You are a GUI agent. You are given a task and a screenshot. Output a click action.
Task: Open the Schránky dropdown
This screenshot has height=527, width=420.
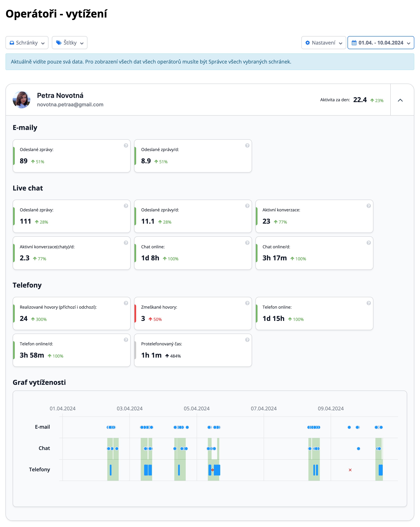point(27,43)
